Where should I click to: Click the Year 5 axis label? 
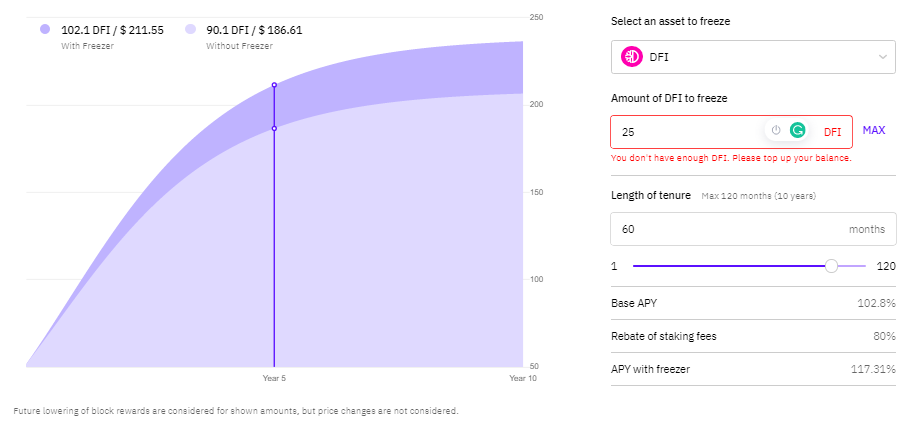click(274, 378)
